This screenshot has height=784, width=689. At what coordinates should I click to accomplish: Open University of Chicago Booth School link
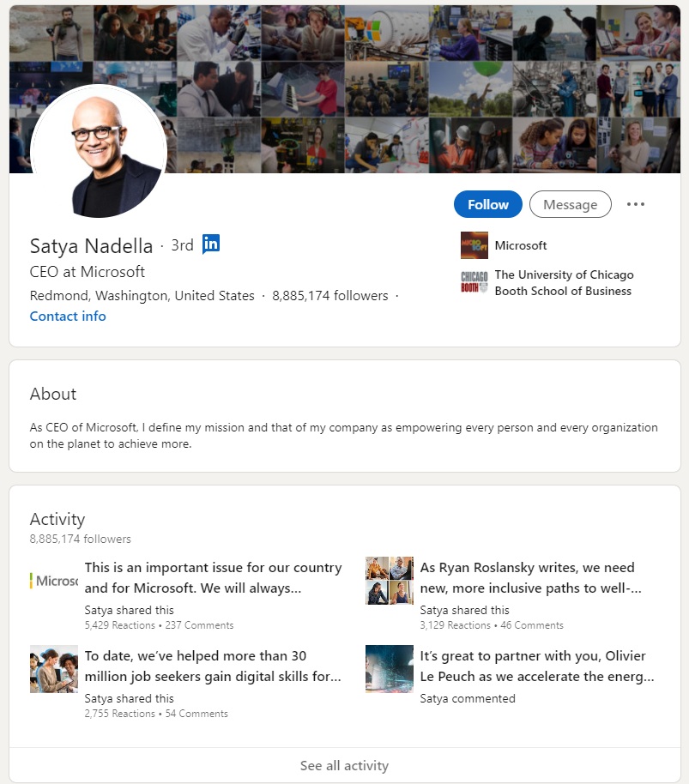tap(564, 282)
